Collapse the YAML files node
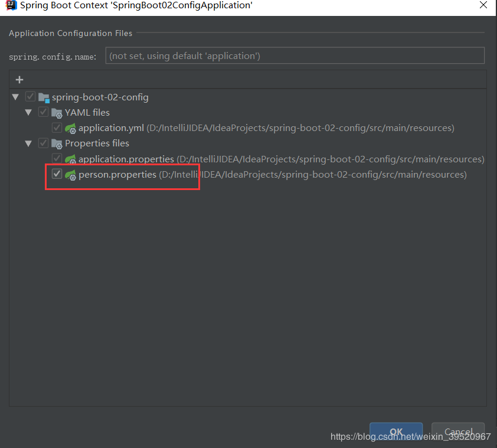 (28, 112)
